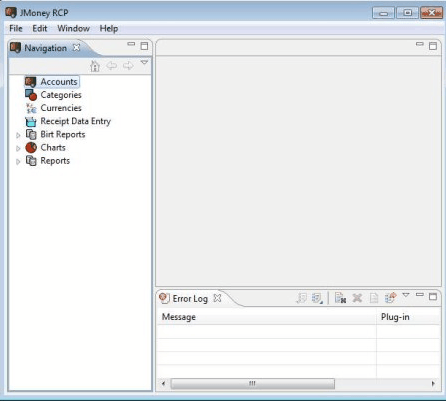Expand the Birt Reports node

[x=18, y=135]
